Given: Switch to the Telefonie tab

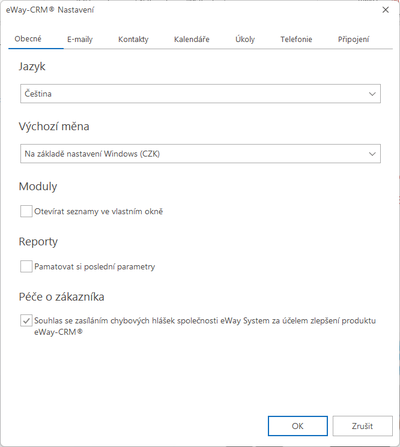Looking at the screenshot, I should (296, 39).
